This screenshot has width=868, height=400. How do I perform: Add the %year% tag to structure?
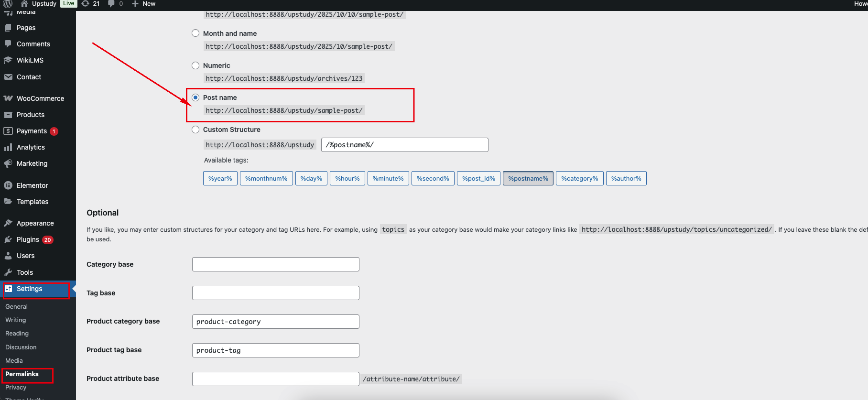(x=220, y=178)
